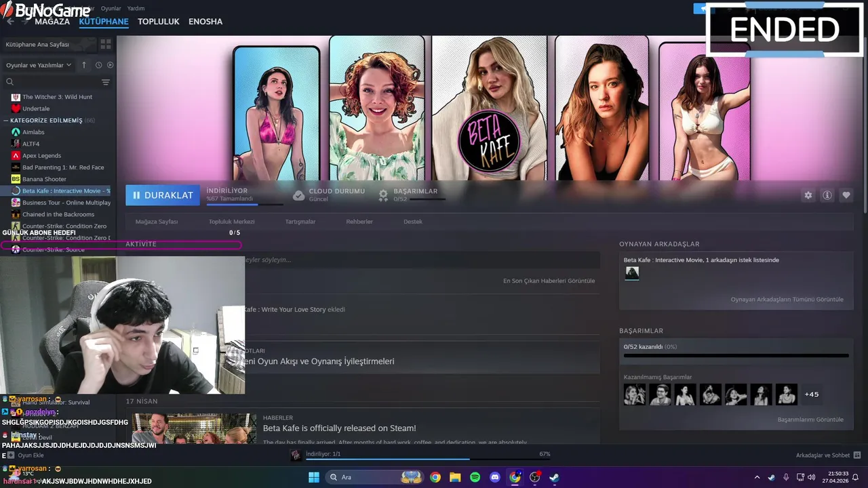Open the Destek link

[413, 222]
